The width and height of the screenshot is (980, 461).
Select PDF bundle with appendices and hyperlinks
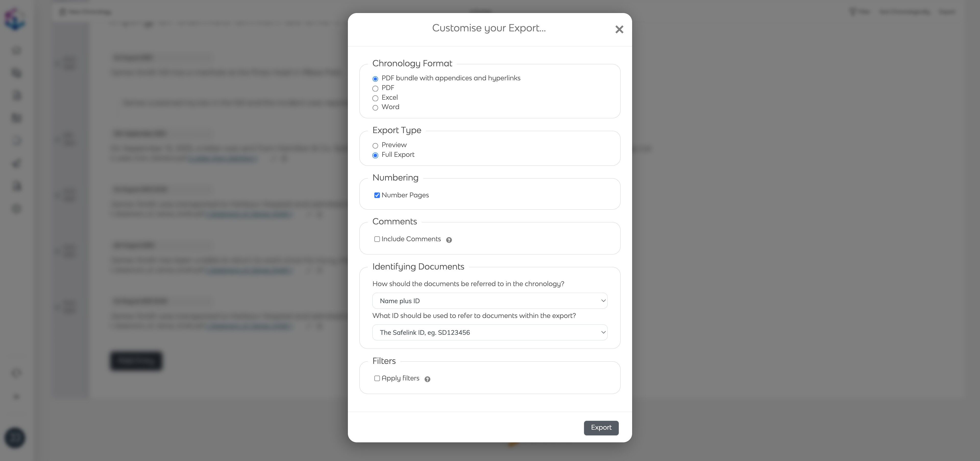pyautogui.click(x=375, y=79)
